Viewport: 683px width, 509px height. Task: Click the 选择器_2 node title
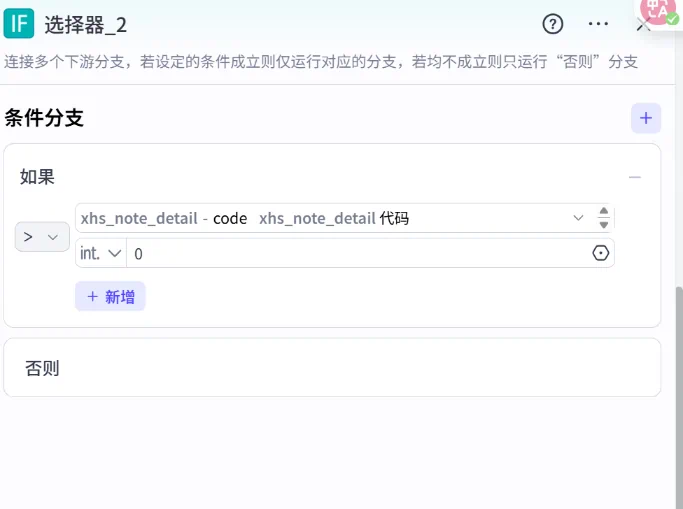click(x=85, y=25)
